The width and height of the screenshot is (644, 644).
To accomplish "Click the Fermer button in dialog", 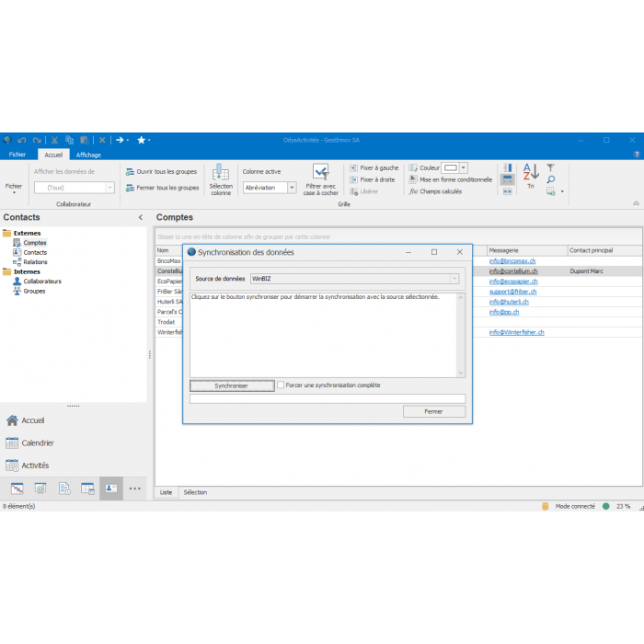I will pos(434,411).
